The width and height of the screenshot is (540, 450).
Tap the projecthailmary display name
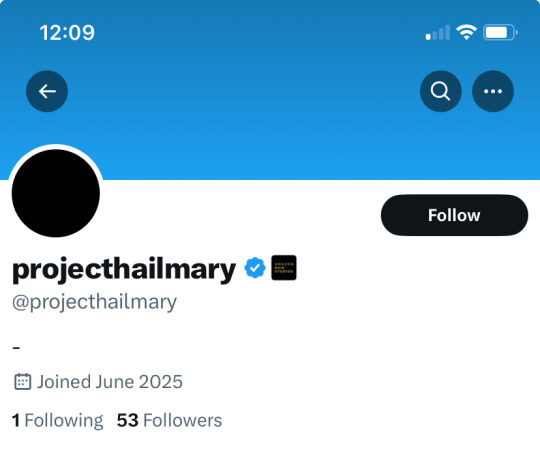[124, 270]
